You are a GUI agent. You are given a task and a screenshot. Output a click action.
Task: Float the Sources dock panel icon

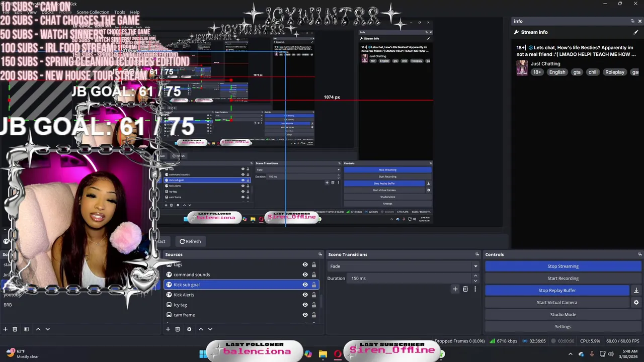(320, 254)
